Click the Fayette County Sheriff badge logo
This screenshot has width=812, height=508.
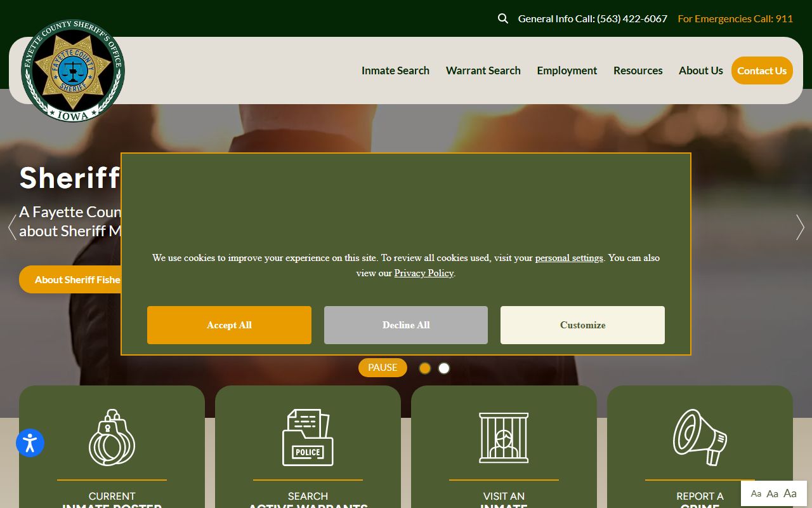click(x=73, y=70)
